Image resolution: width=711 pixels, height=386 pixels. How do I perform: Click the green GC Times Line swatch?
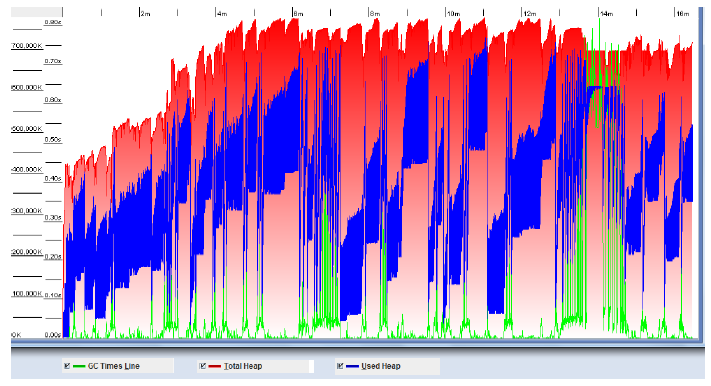[79, 366]
